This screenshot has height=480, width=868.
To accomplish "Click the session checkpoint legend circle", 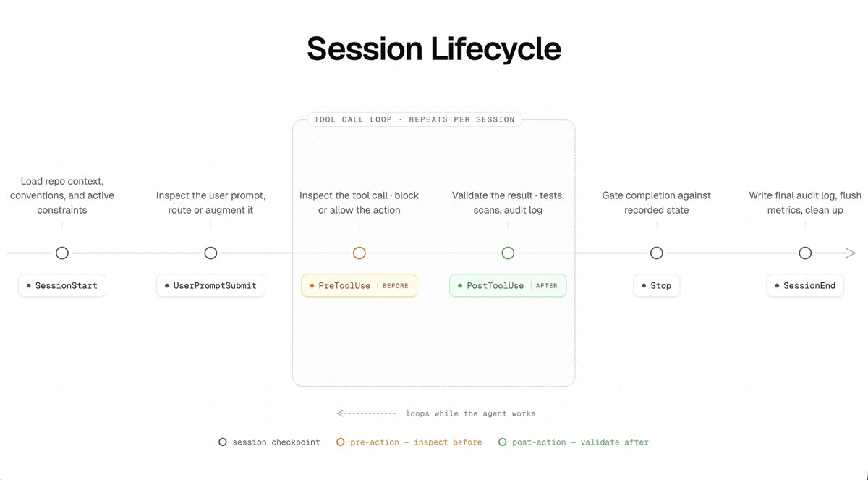I will click(x=223, y=442).
